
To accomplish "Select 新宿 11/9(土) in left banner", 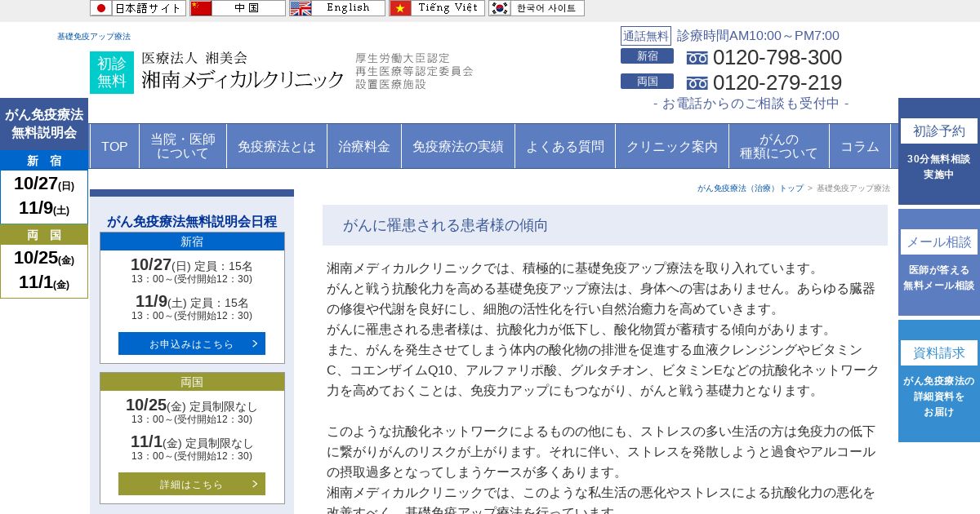I will [44, 209].
